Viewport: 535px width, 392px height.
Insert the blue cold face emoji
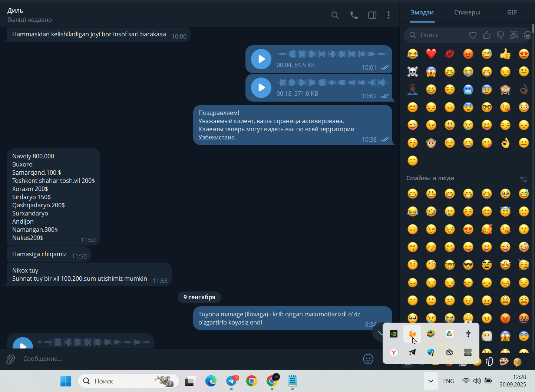tap(468, 89)
